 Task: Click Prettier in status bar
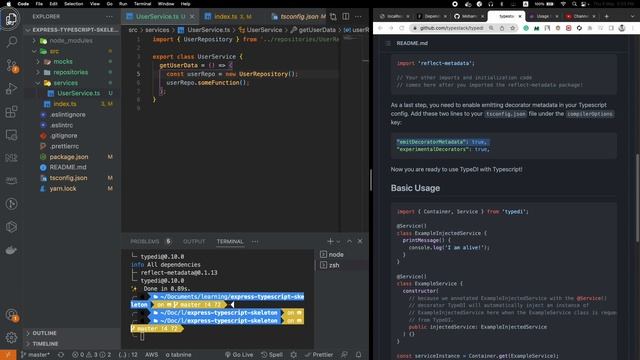(x=318, y=355)
